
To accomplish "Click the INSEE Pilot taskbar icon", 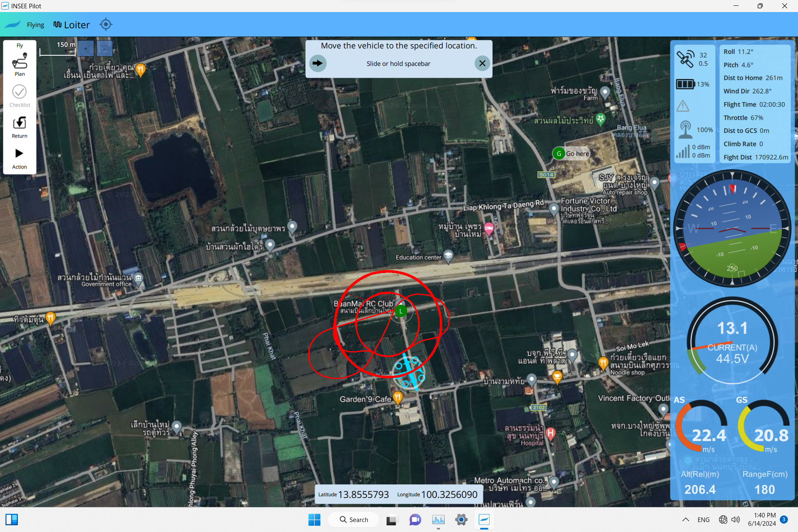I will tap(484, 520).
